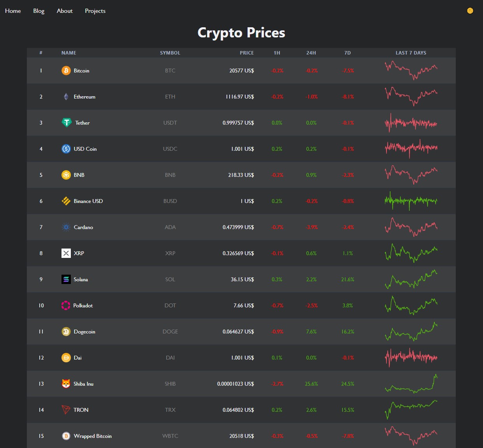Click XRP's 1.1% seven-day change
This screenshot has width=483, height=448.
(348, 253)
